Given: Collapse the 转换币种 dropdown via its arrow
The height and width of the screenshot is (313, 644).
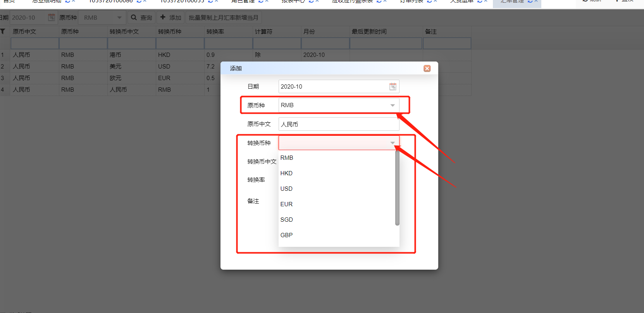Looking at the screenshot, I should [x=393, y=143].
